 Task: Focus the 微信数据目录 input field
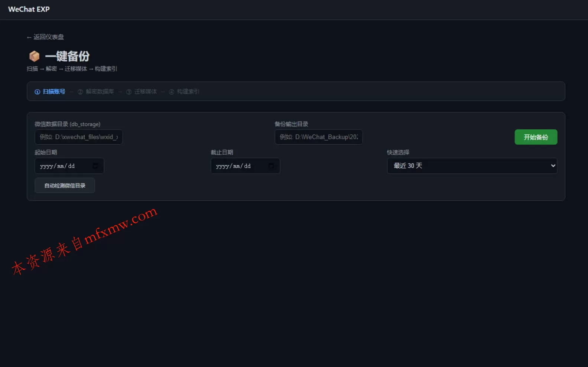pos(79,137)
